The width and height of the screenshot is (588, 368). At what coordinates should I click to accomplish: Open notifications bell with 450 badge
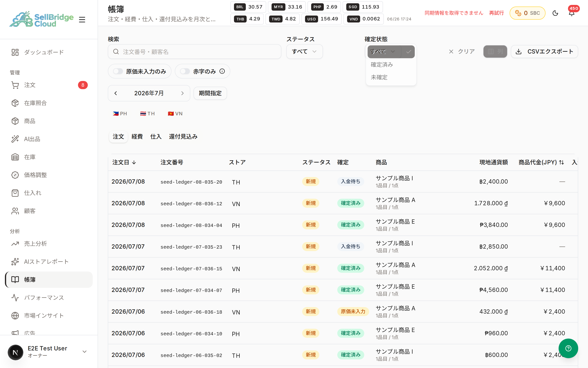571,13
